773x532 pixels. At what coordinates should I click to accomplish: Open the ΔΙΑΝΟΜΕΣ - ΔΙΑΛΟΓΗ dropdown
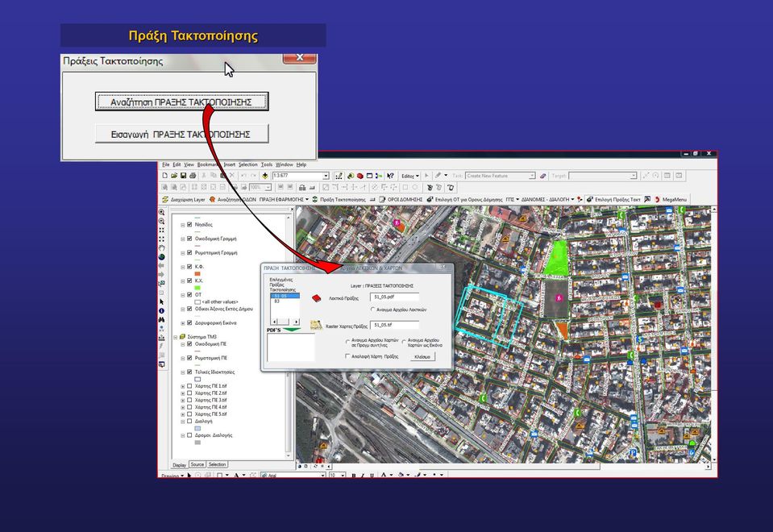547,200
